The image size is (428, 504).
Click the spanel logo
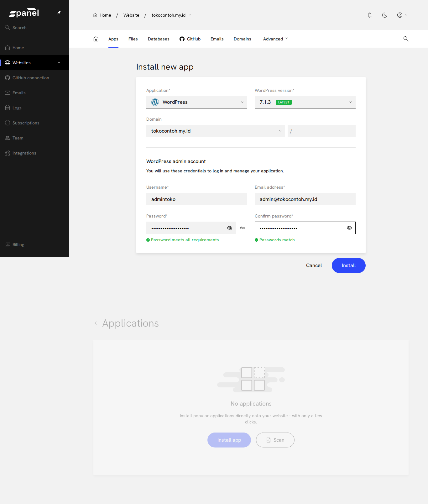click(x=24, y=13)
